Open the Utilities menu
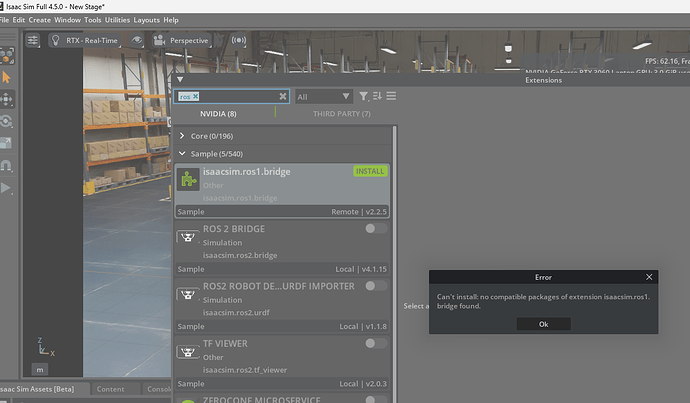 117,20
